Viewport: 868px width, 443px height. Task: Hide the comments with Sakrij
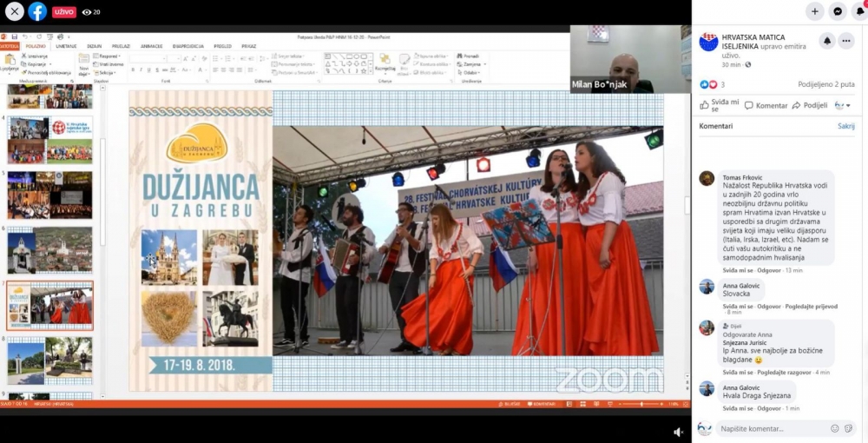845,126
